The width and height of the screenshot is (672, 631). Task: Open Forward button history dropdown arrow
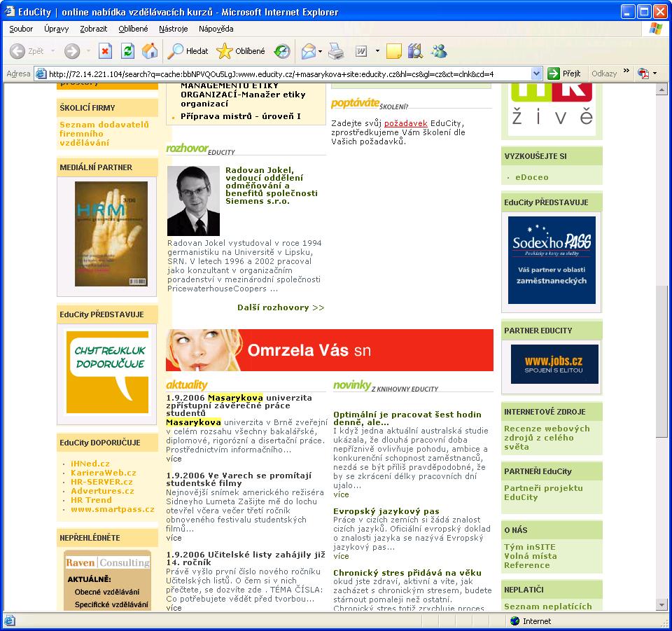[x=88, y=51]
